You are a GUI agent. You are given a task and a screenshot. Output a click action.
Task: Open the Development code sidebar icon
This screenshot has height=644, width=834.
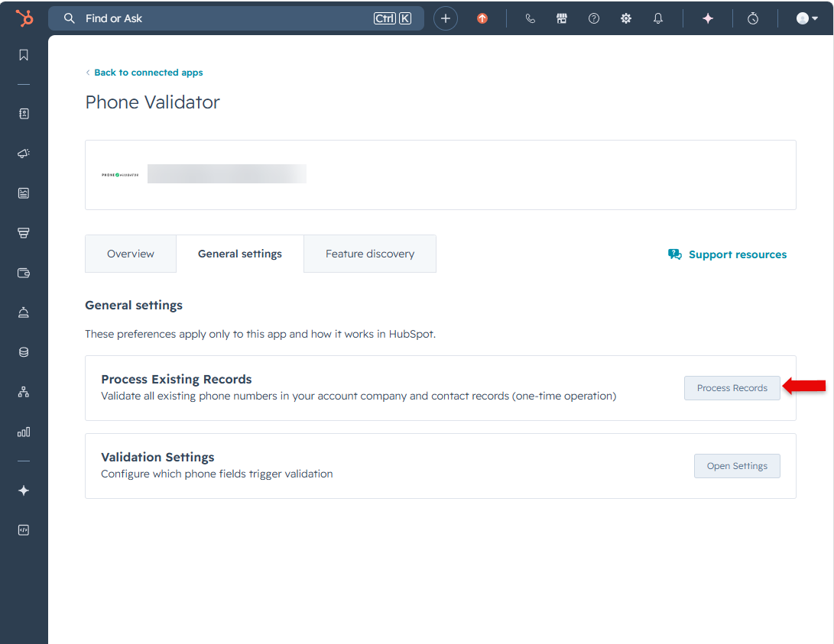(24, 530)
